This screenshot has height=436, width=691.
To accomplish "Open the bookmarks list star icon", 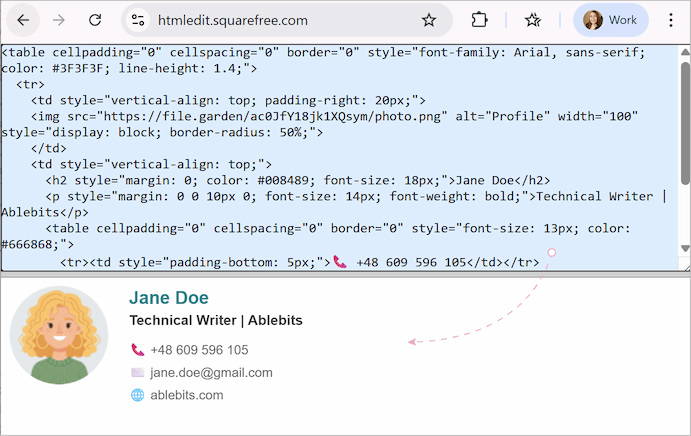I will tap(533, 20).
